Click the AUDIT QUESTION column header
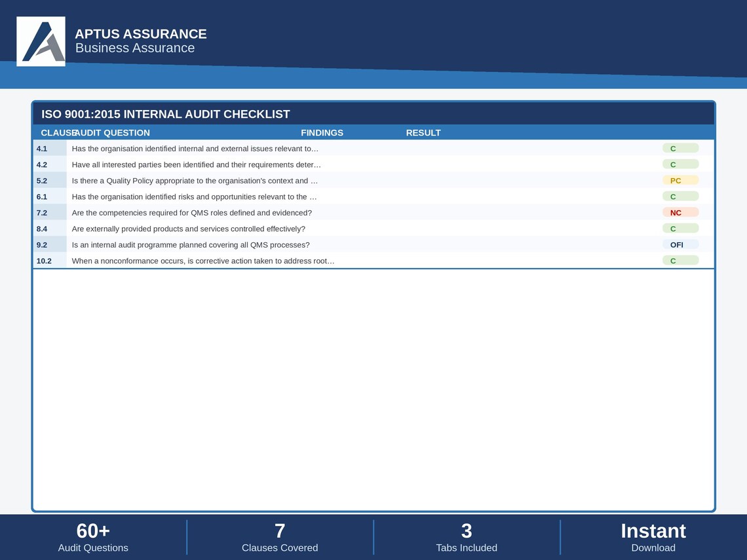Screen dimensions: 747x560 click(112, 133)
